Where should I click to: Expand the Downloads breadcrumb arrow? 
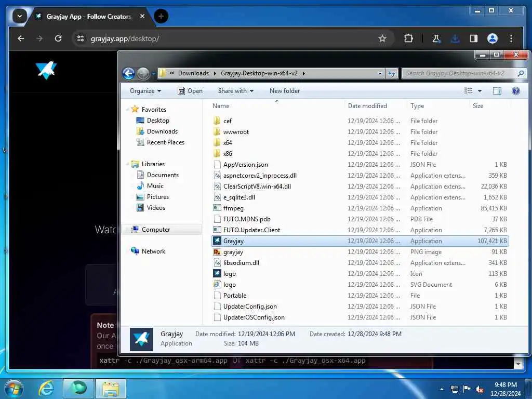pos(215,73)
